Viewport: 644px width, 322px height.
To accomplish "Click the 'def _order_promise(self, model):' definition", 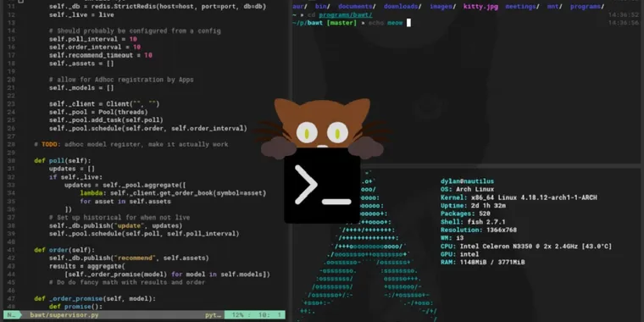I will coord(94,298).
